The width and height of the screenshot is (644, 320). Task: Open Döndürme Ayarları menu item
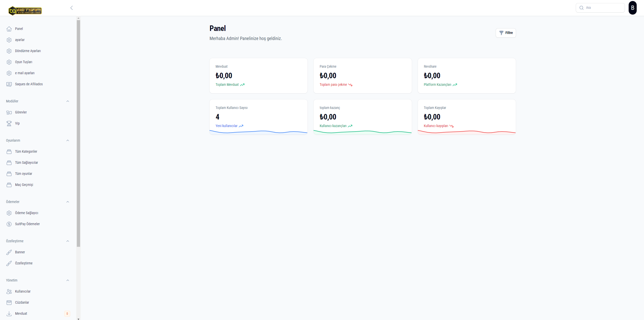pos(28,51)
